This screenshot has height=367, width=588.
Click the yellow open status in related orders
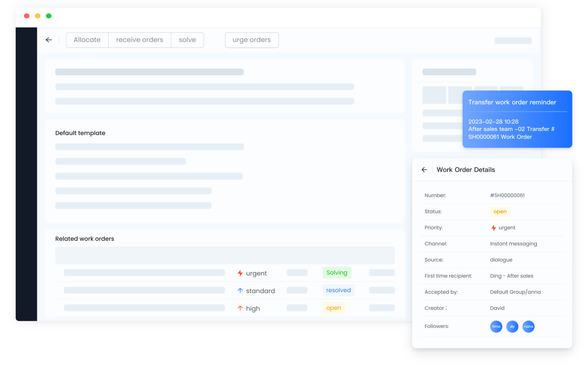pos(333,308)
